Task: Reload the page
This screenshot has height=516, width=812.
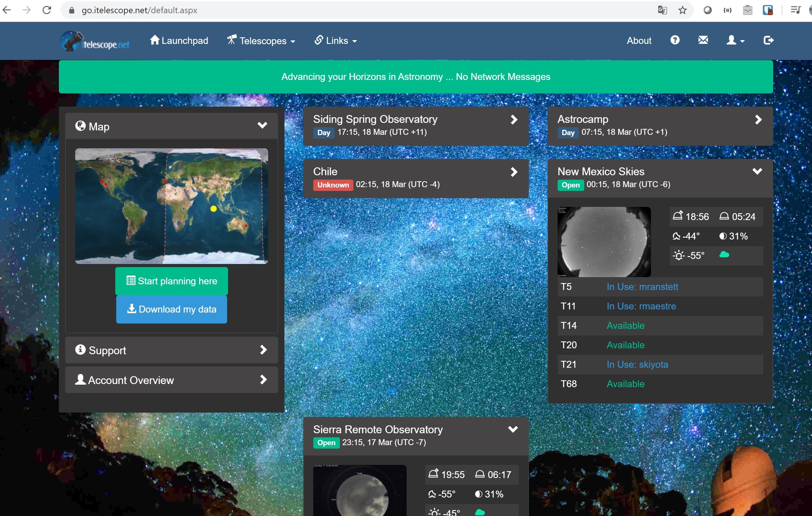Action: pos(47,10)
